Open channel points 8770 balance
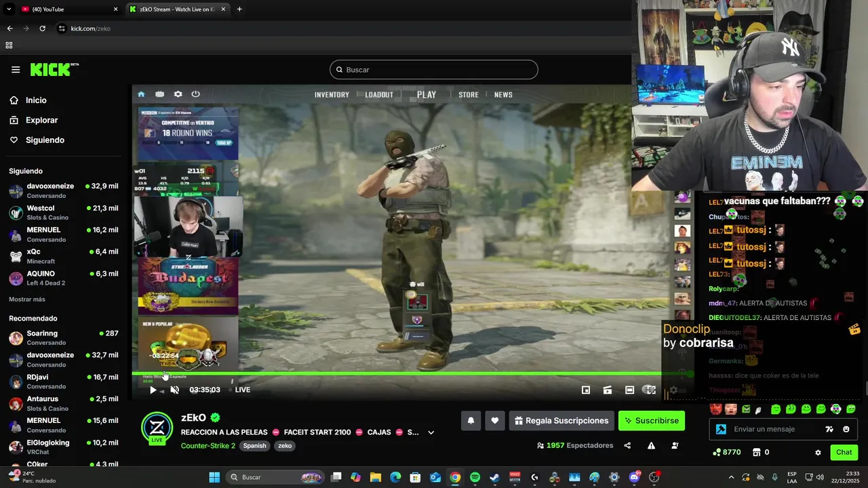Screen dimensions: 868x488 click(726, 452)
